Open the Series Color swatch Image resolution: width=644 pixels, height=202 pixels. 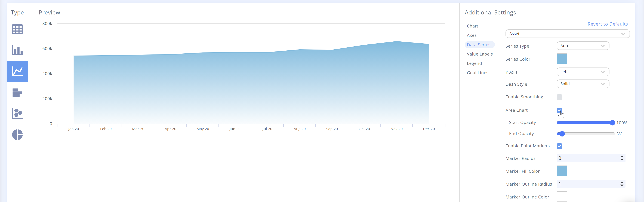pos(562,59)
